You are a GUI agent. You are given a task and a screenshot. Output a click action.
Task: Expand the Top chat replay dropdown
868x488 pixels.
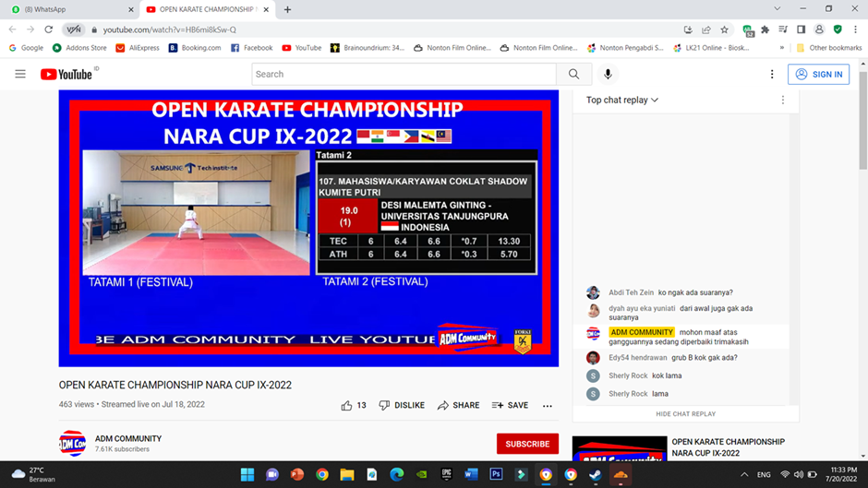(622, 100)
